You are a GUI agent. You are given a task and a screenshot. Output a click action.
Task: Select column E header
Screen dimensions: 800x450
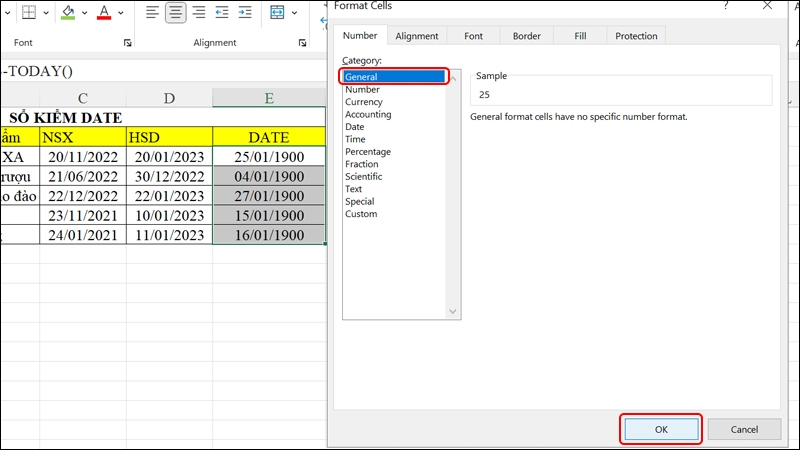point(269,97)
